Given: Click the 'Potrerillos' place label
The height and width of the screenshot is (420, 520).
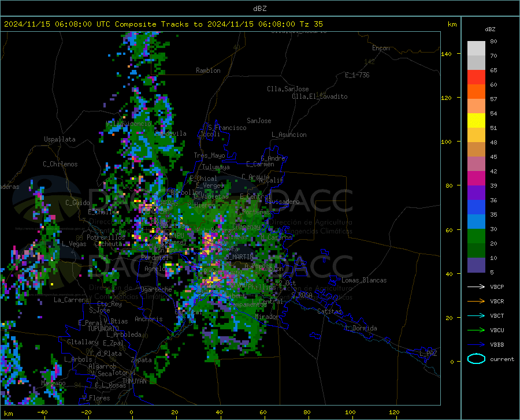Looking at the screenshot, I should [106, 237].
